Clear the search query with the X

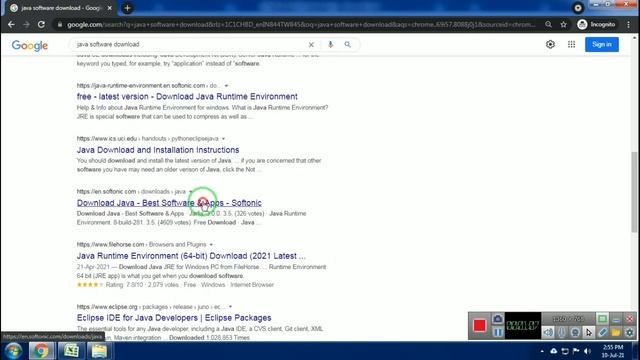311,44
